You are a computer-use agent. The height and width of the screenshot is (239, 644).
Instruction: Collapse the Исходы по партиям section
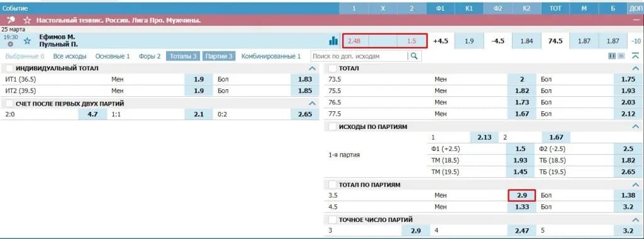(636, 126)
